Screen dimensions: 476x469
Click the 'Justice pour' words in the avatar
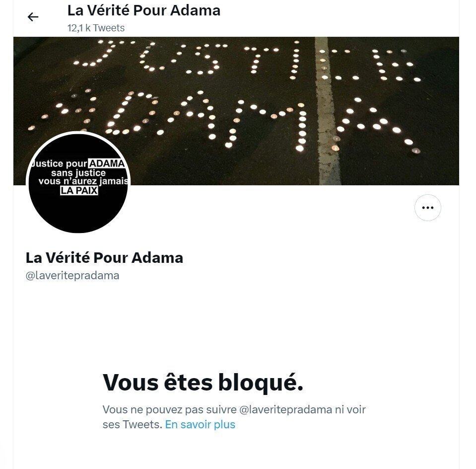59,163
